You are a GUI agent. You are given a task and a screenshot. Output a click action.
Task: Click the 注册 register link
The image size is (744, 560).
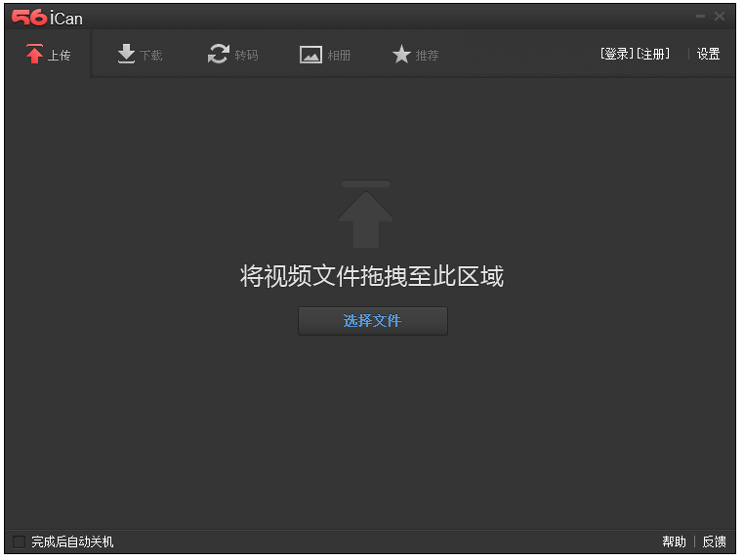click(x=653, y=54)
